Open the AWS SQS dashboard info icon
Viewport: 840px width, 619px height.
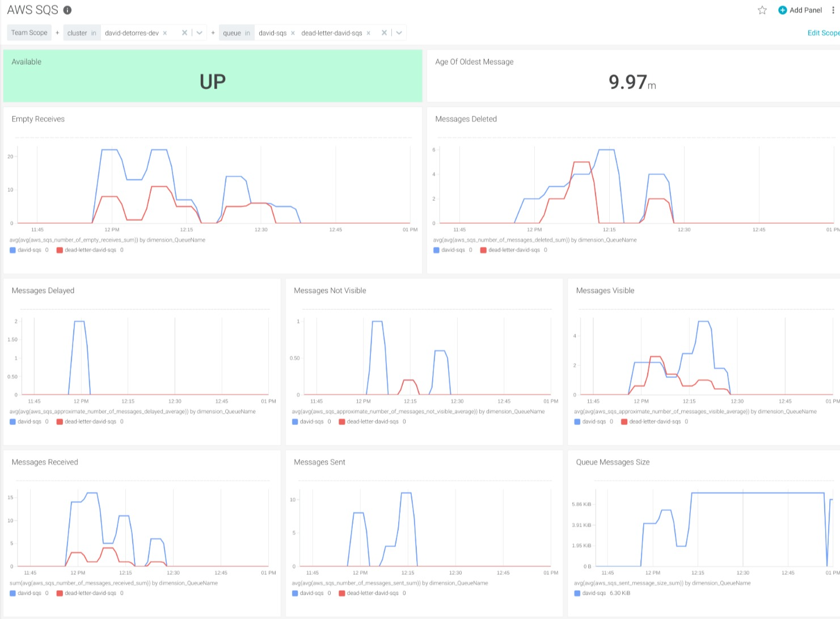click(x=67, y=10)
